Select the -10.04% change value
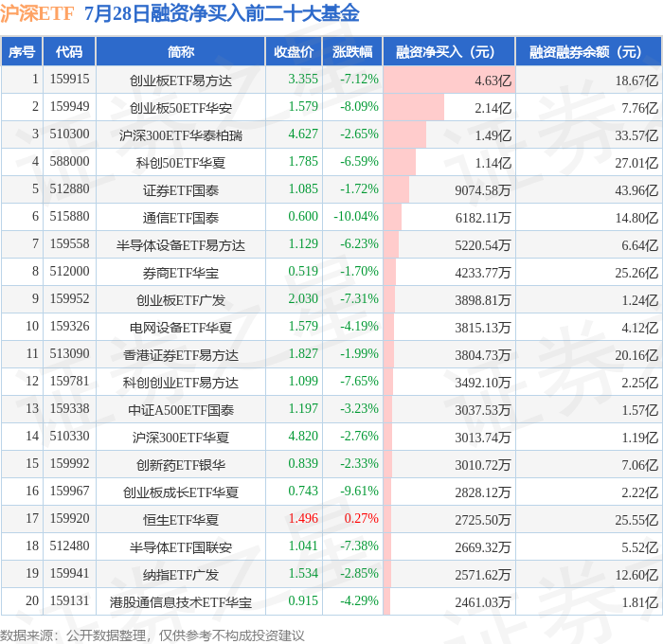Image resolution: width=663 pixels, height=644 pixels. click(x=356, y=217)
